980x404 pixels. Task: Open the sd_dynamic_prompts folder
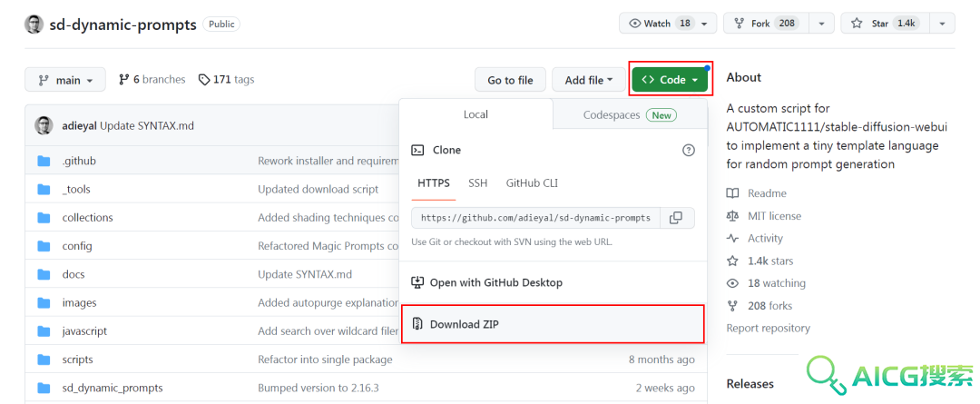point(113,388)
